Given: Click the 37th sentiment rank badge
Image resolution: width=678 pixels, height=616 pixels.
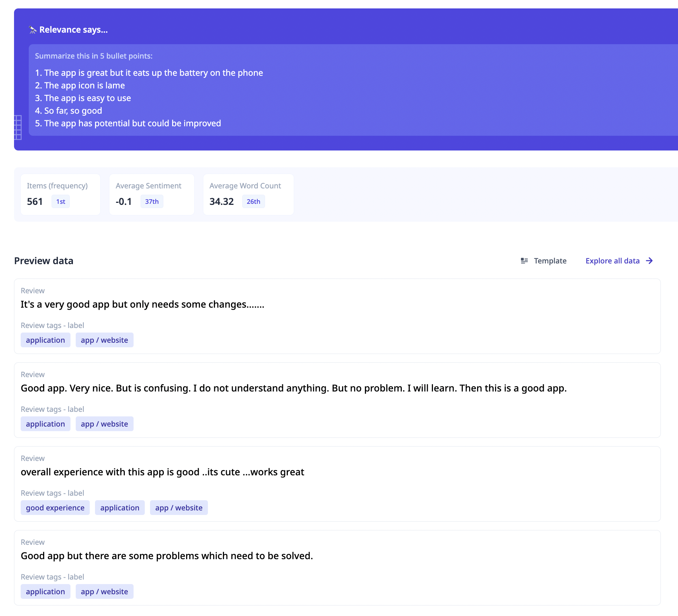Looking at the screenshot, I should tap(151, 202).
